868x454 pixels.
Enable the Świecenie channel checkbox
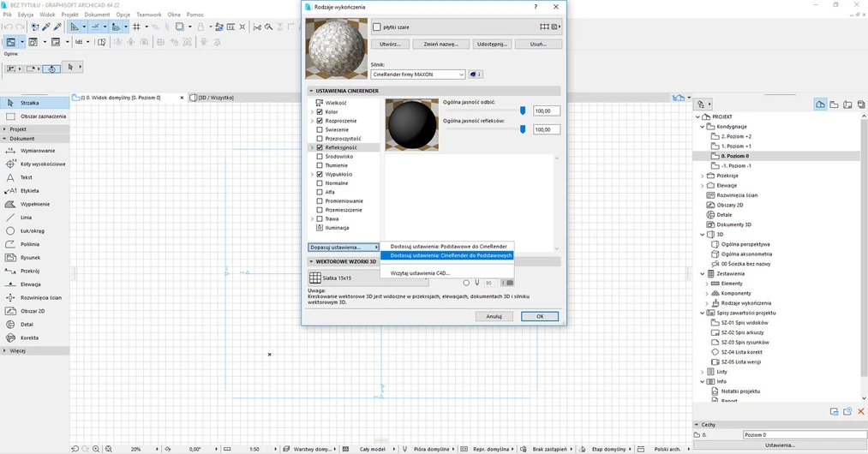click(x=320, y=129)
